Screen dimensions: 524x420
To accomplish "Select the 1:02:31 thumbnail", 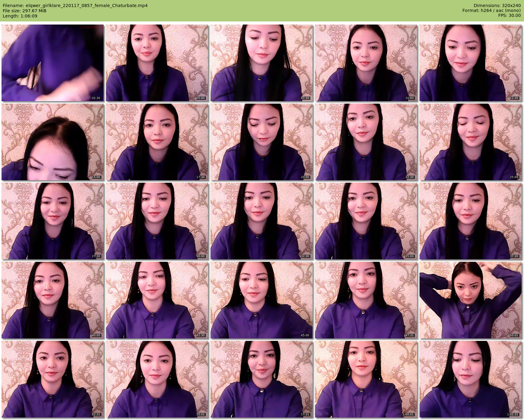I will coord(471,379).
